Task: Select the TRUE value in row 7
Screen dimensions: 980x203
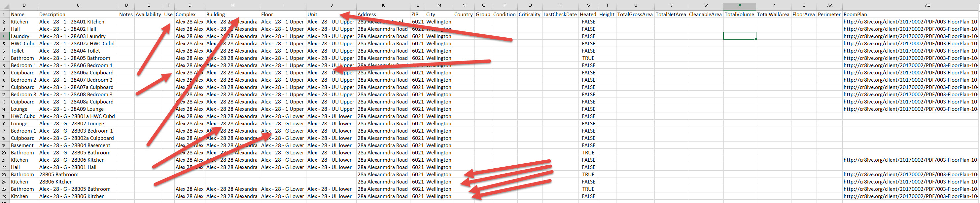Action: click(x=588, y=58)
